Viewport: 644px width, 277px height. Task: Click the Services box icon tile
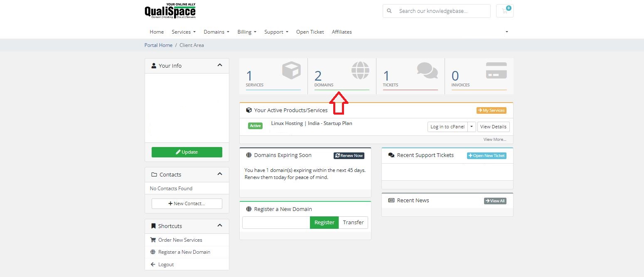coord(291,70)
